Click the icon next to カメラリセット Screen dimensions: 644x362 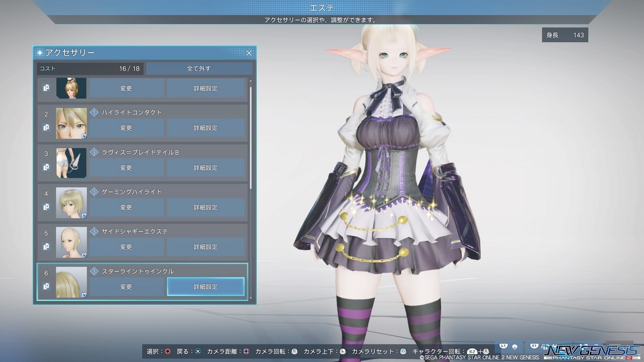pos(402,352)
